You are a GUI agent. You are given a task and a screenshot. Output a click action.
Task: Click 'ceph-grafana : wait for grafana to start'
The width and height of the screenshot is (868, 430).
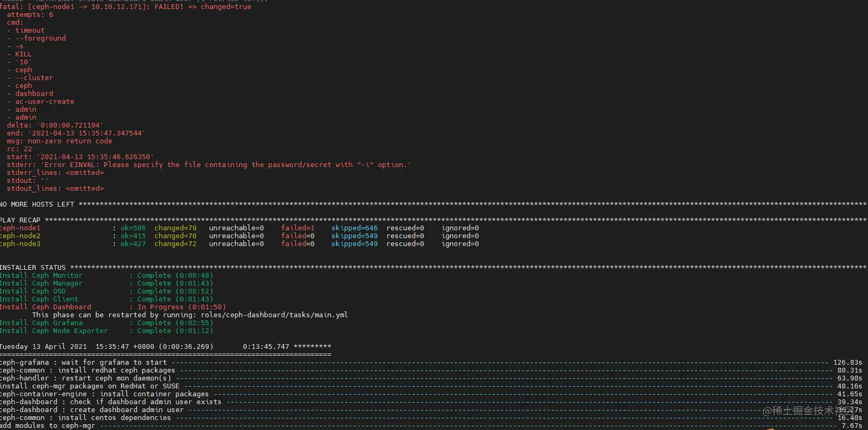click(83, 363)
